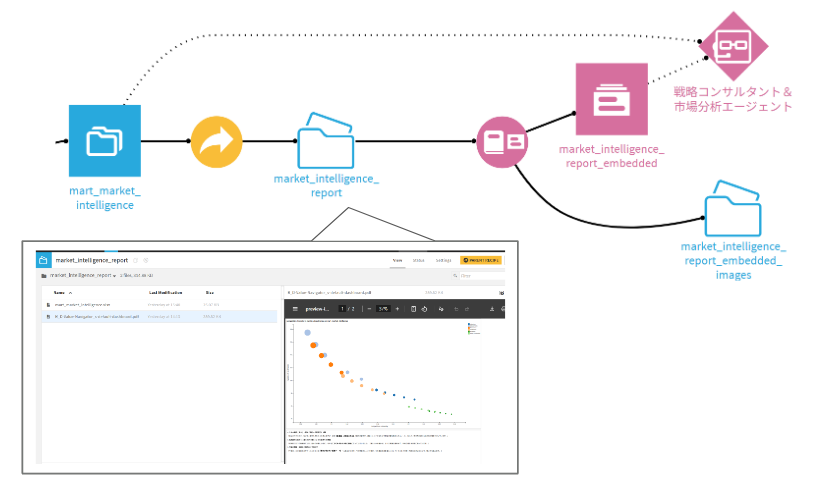
Task: Zoom in with the PDF plus button
Action: click(x=398, y=309)
